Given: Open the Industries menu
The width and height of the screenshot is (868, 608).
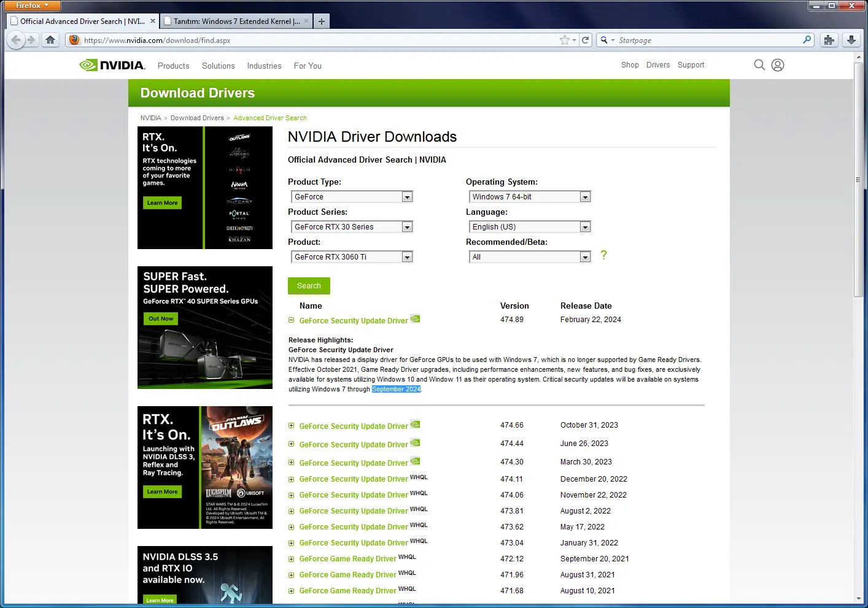Looking at the screenshot, I should click(264, 66).
